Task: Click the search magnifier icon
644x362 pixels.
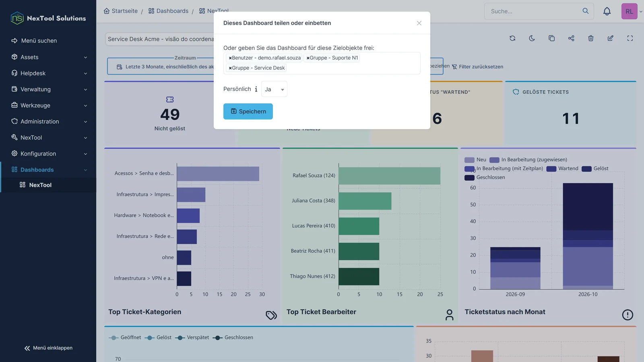Action: coord(586,11)
